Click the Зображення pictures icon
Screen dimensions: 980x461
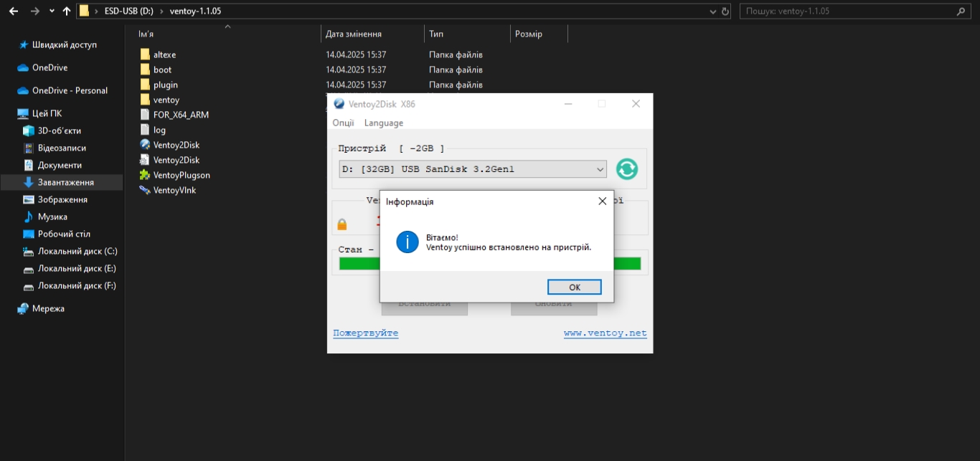pyautogui.click(x=29, y=199)
